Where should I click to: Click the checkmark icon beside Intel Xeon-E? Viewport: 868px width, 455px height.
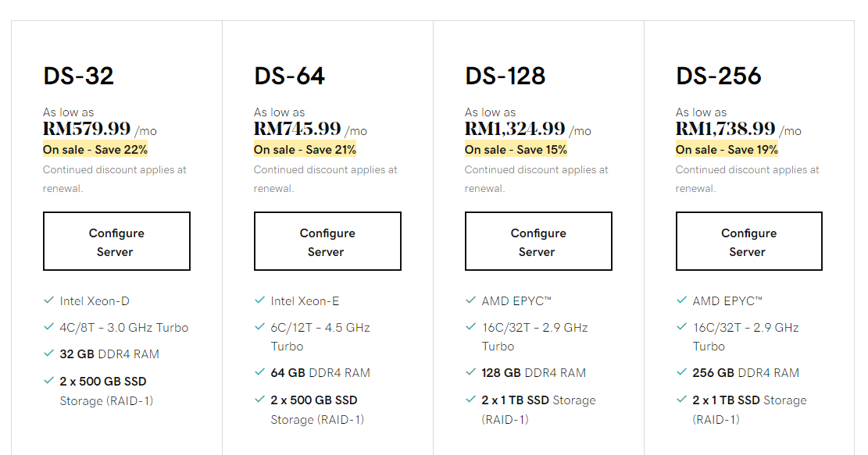(259, 300)
